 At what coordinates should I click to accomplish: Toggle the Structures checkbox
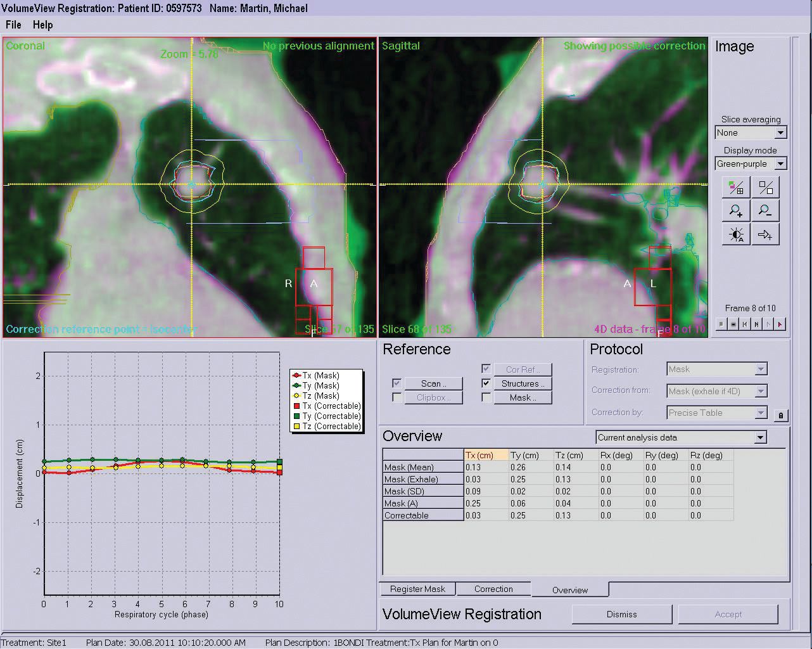pyautogui.click(x=486, y=383)
